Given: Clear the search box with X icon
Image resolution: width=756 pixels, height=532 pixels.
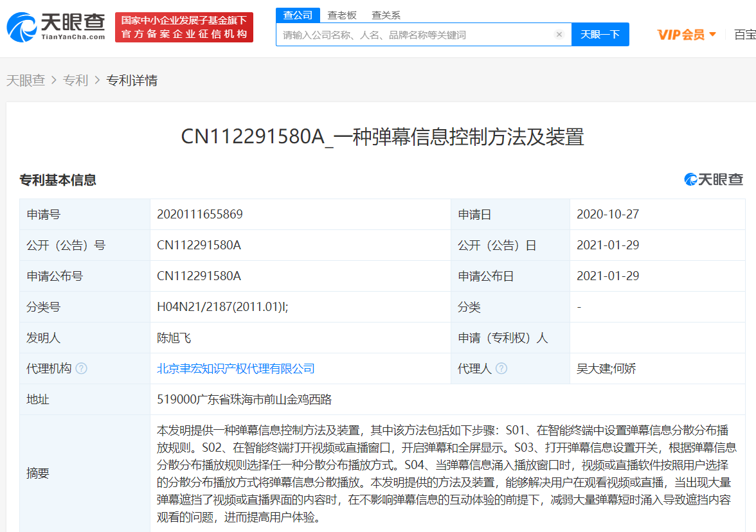Looking at the screenshot, I should click(x=559, y=35).
